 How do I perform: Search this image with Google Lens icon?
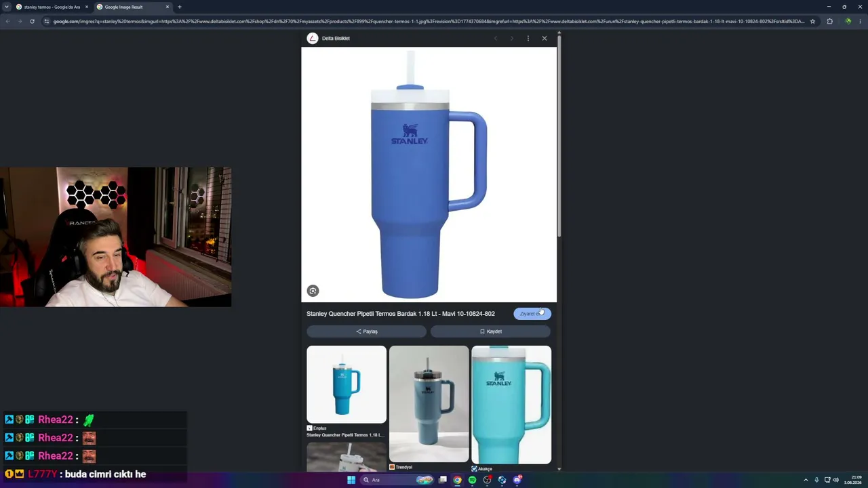point(313,291)
